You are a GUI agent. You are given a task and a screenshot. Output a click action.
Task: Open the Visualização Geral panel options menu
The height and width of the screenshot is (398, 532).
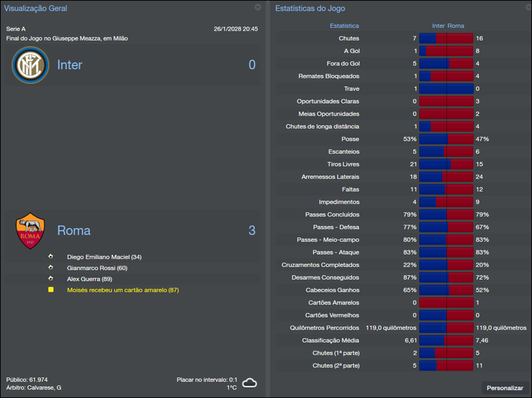pyautogui.click(x=258, y=7)
